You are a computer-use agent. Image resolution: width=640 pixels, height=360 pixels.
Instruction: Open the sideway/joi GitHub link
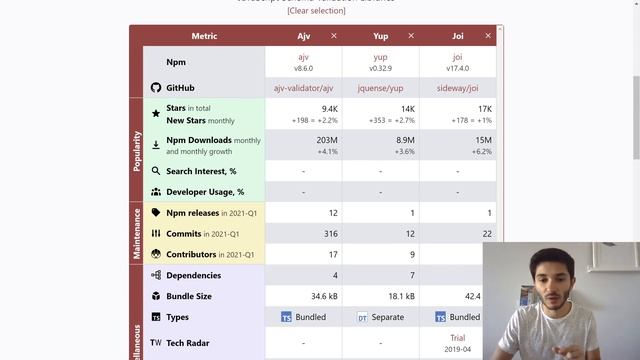(x=458, y=88)
